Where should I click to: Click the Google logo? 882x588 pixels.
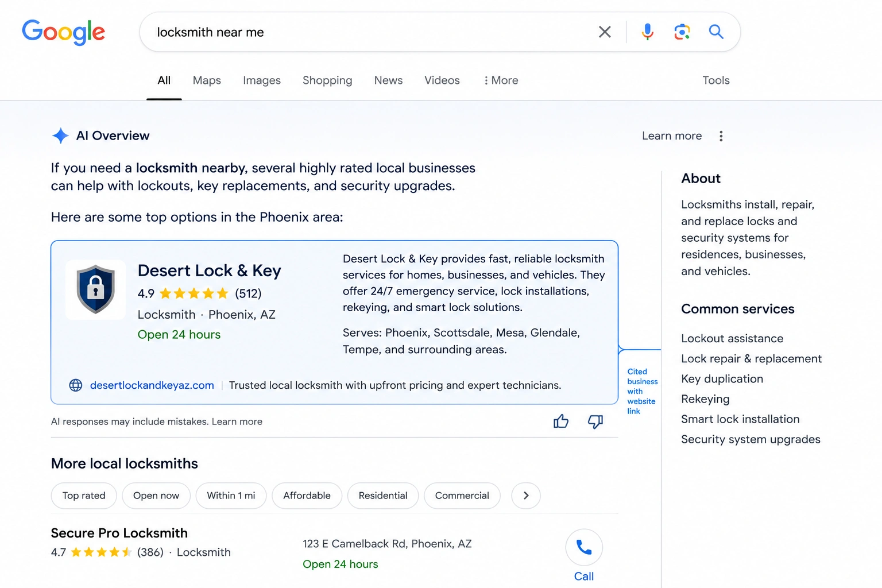point(63,32)
